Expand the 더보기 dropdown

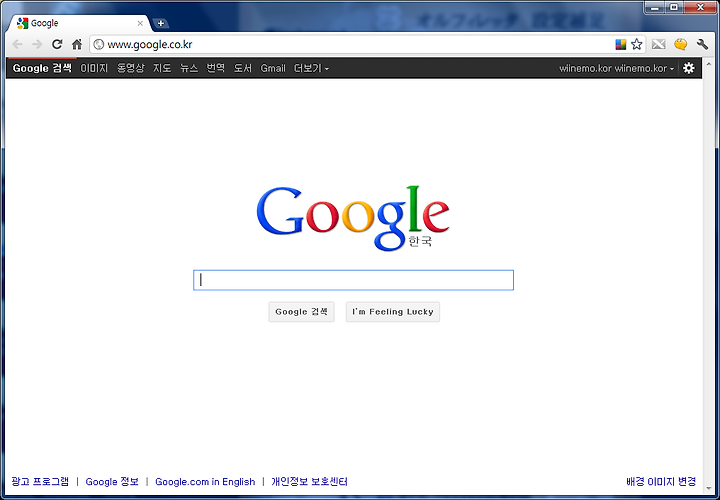(x=311, y=68)
